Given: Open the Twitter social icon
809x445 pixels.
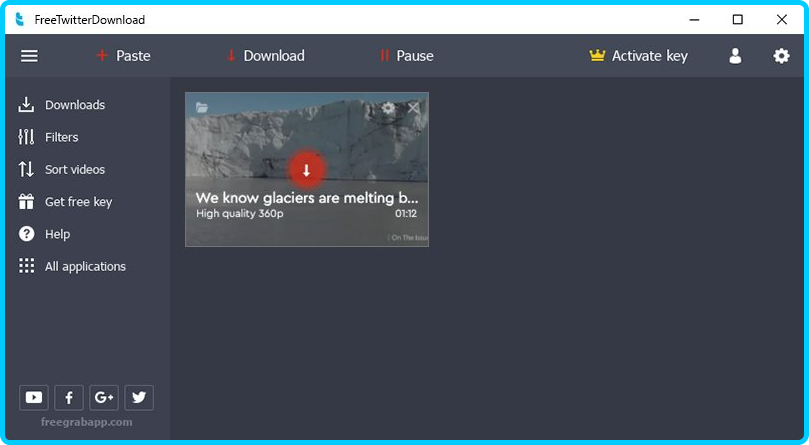Looking at the screenshot, I should (139, 398).
